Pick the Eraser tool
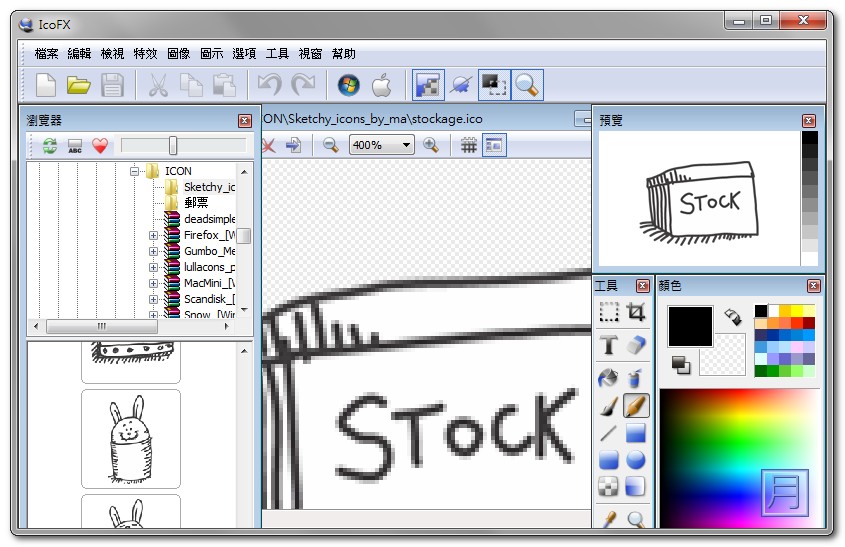This screenshot has height=547, width=845. [635, 345]
